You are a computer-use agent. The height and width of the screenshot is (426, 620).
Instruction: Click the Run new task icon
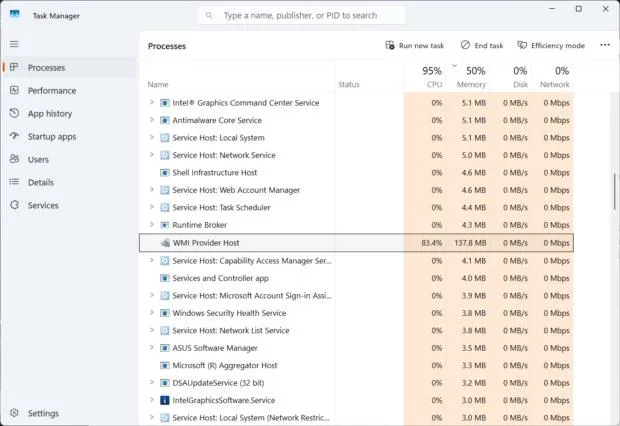point(390,45)
